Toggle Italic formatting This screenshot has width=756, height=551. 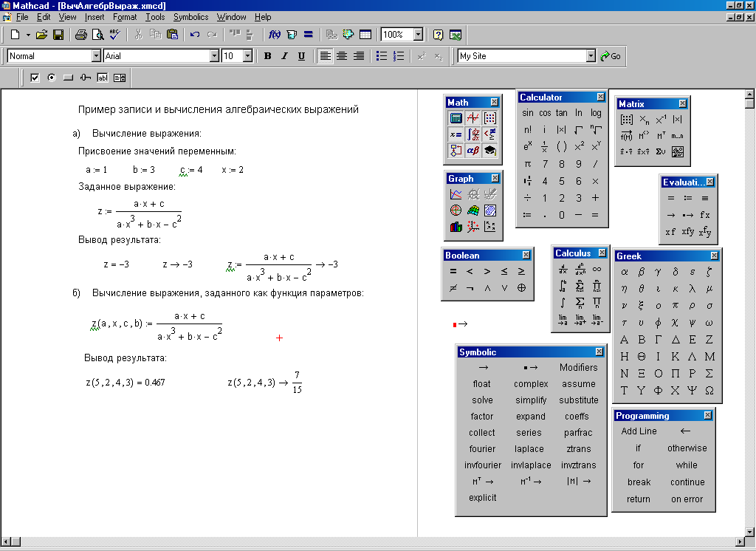284,56
